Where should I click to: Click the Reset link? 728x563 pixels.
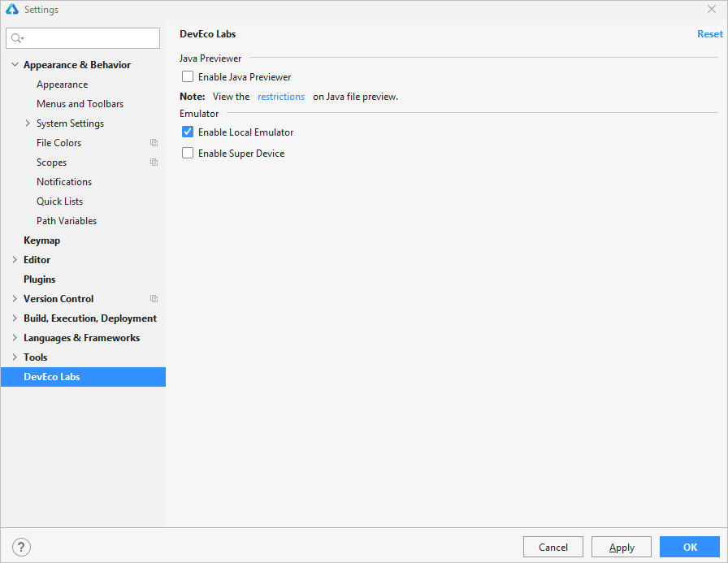709,34
